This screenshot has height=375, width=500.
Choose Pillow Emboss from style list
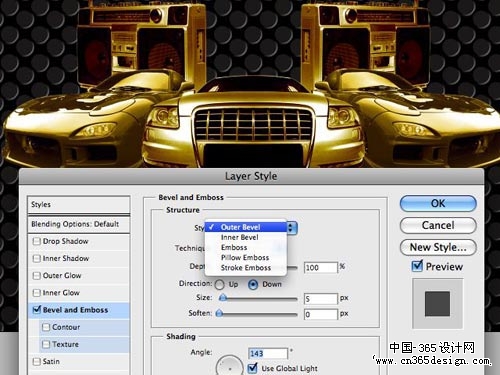pos(245,258)
